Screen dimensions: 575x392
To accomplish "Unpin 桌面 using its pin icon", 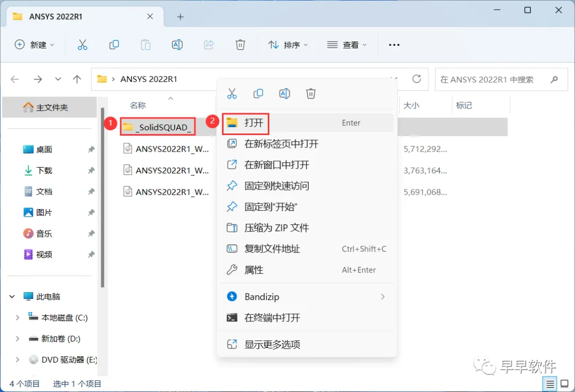I will 92,149.
